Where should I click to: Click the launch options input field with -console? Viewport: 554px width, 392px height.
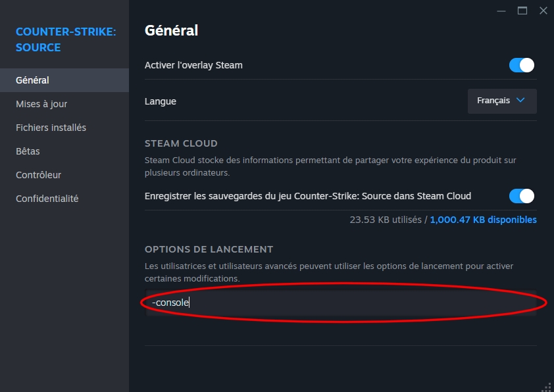[341, 303]
